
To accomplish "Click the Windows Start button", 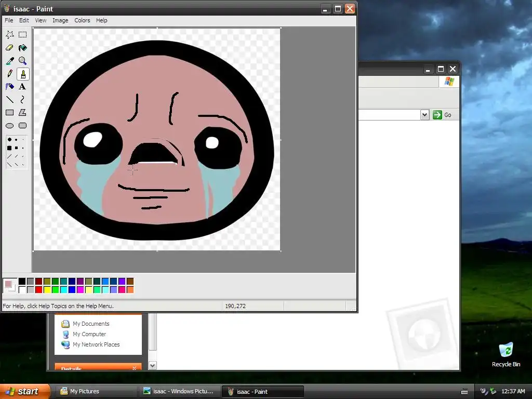I will [x=25, y=391].
